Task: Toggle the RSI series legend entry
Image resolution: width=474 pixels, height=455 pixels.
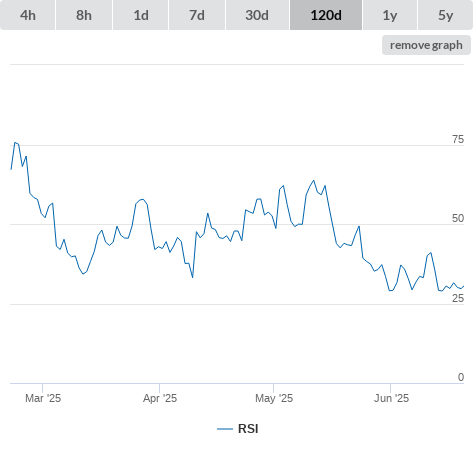Action: point(238,429)
